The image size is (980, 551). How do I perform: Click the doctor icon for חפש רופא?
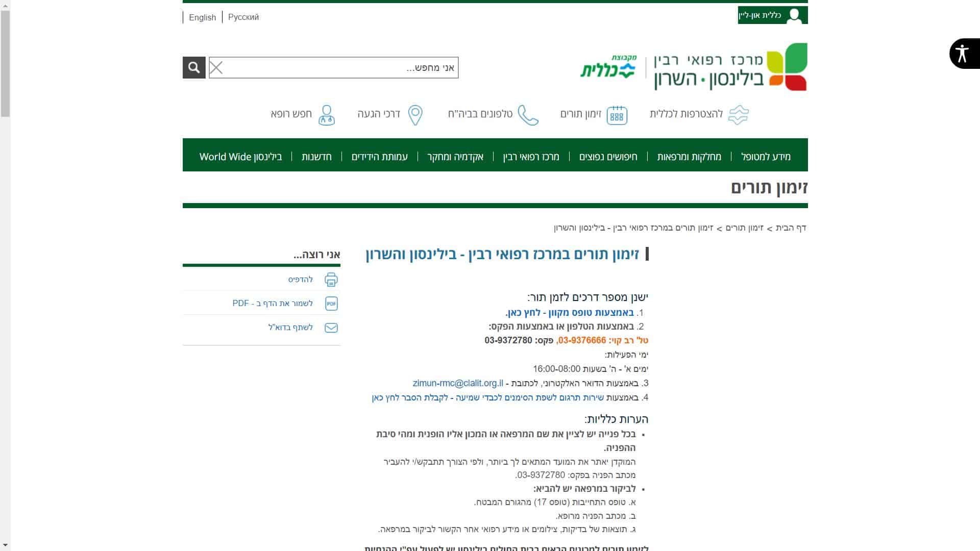[x=327, y=115]
